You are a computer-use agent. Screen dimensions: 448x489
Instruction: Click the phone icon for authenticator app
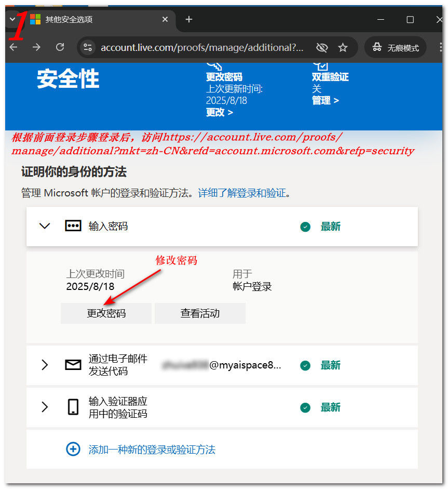click(73, 407)
